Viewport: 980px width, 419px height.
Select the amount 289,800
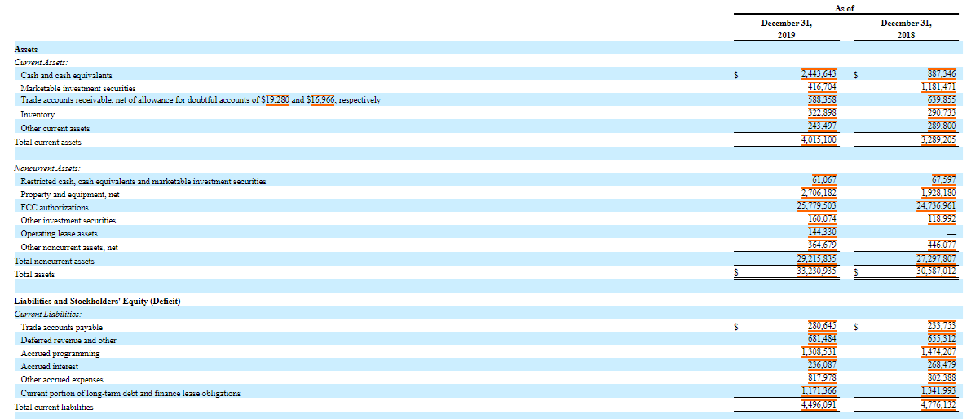[942, 126]
